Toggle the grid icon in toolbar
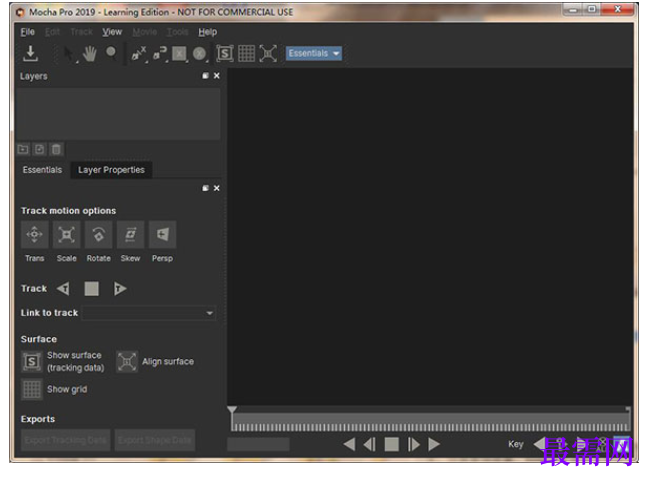Viewport: 652px width, 483px height. pyautogui.click(x=246, y=53)
